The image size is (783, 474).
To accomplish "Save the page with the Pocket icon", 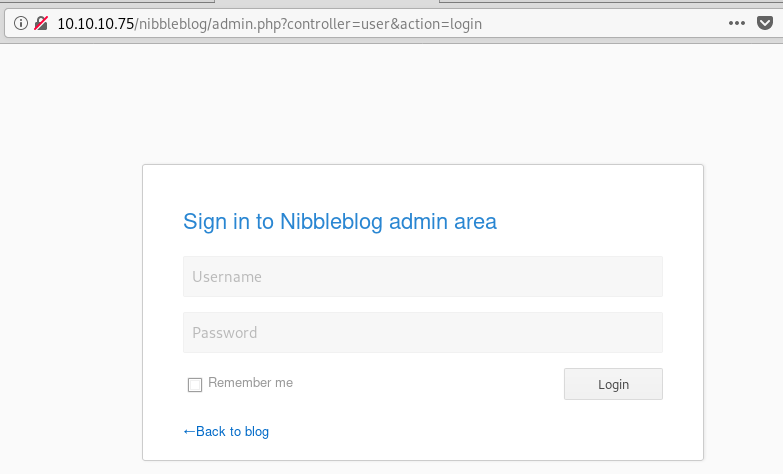I will (x=765, y=23).
